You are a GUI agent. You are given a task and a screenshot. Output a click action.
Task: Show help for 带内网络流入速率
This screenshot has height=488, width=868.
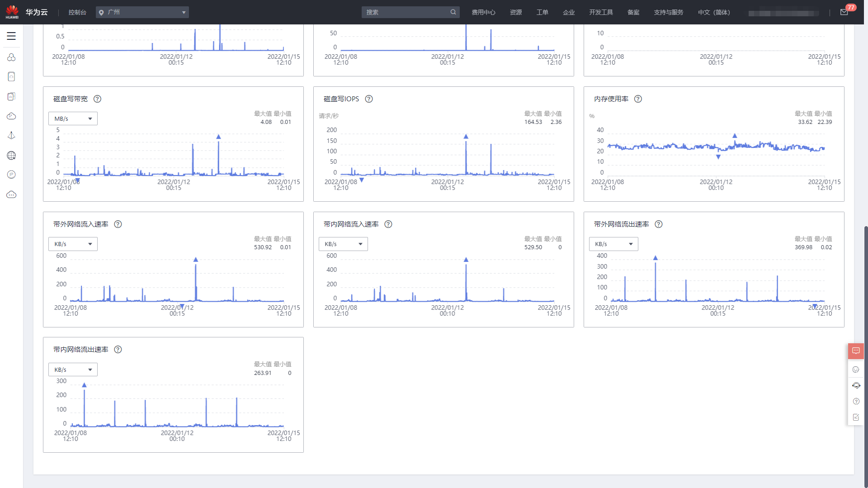point(388,224)
